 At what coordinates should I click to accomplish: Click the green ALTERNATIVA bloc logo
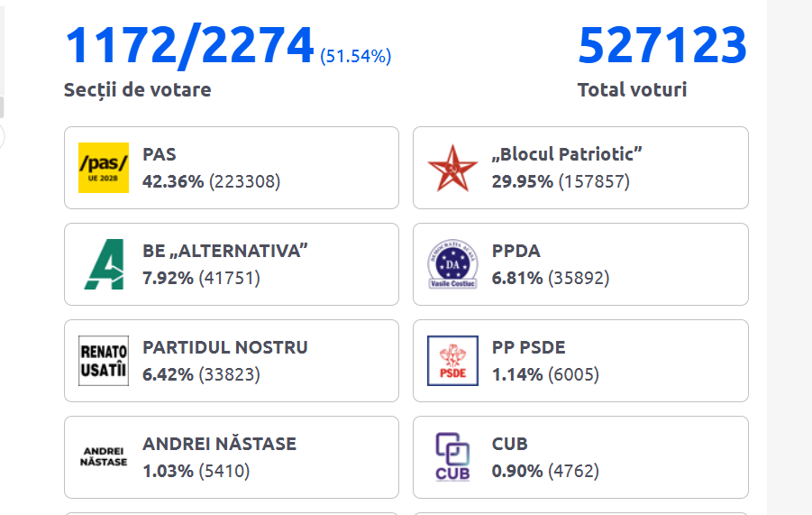pos(104,264)
